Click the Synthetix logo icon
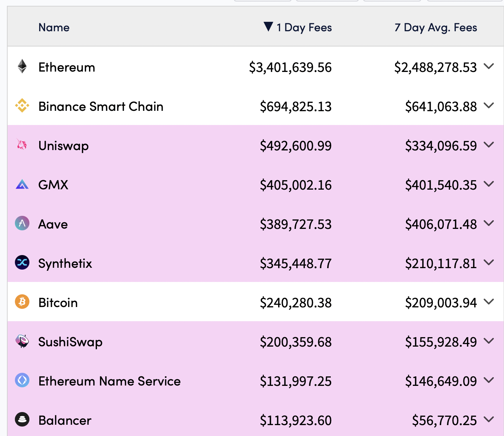 (22, 262)
